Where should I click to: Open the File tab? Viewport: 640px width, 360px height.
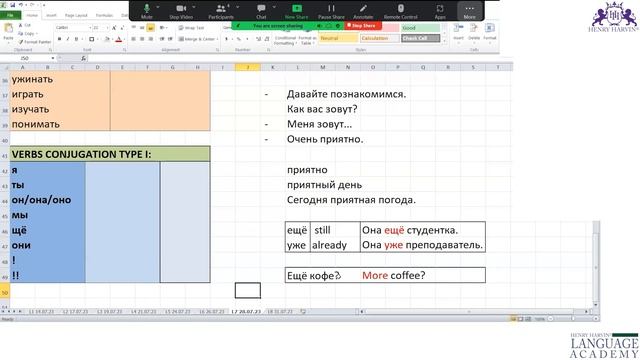11,16
